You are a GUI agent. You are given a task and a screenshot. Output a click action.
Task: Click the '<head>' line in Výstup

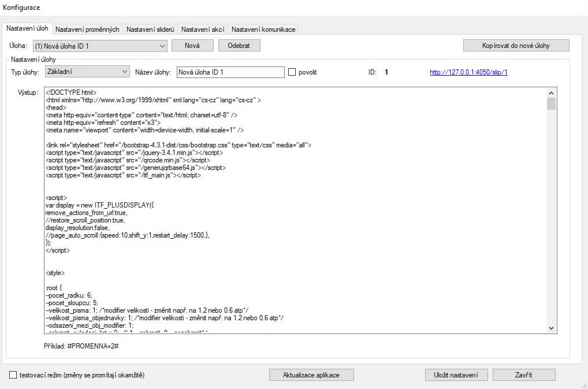coord(56,108)
